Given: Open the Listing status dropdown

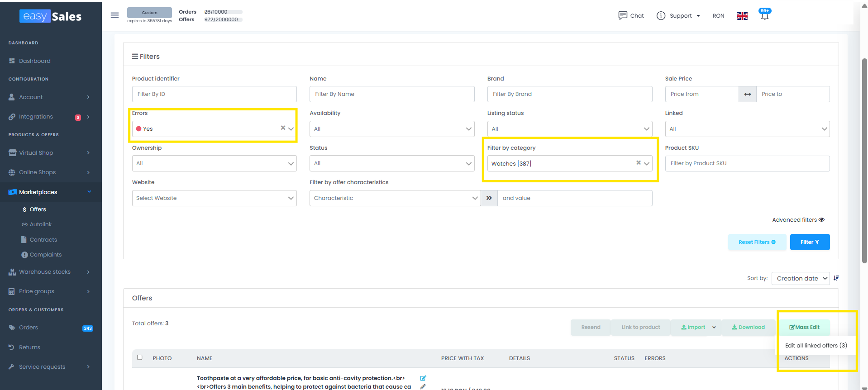Looking at the screenshot, I should pos(570,129).
